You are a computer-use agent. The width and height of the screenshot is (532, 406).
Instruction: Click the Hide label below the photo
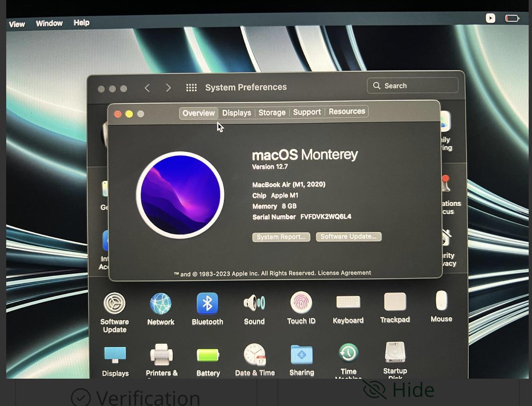413,389
